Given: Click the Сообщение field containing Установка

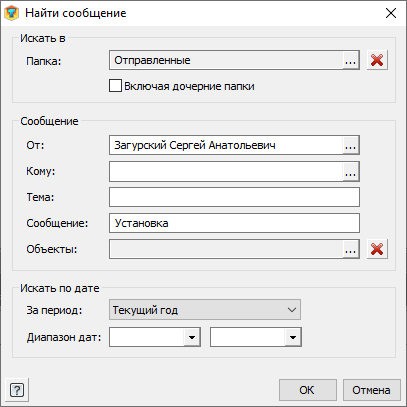Looking at the screenshot, I should [x=234, y=223].
